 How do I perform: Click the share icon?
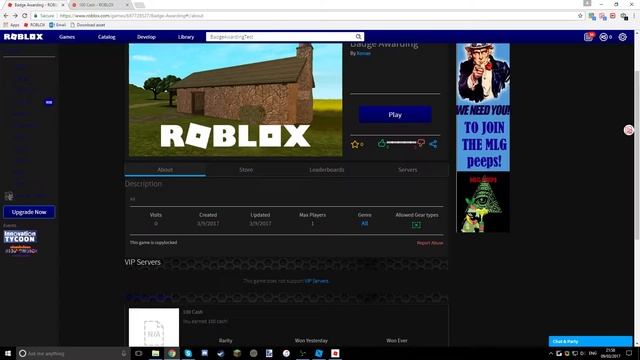[433, 144]
